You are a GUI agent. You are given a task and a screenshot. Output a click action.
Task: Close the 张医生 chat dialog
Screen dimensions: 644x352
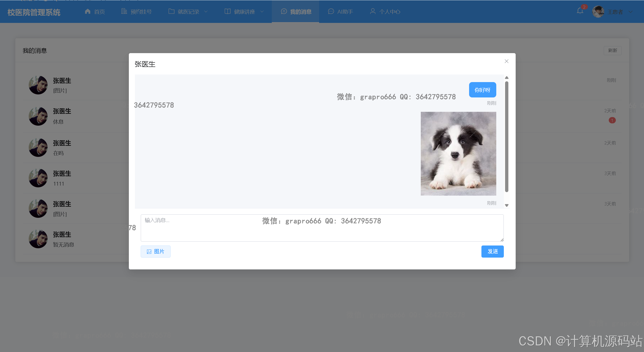(x=507, y=61)
